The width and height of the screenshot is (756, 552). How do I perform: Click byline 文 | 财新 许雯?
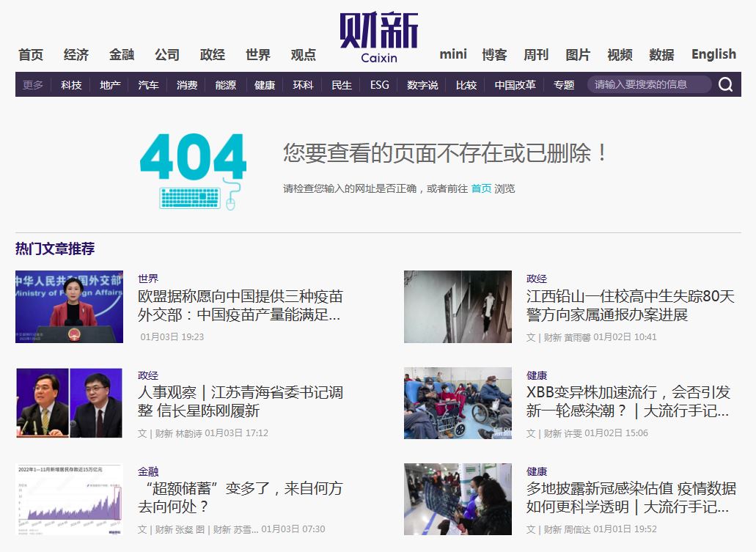point(554,433)
